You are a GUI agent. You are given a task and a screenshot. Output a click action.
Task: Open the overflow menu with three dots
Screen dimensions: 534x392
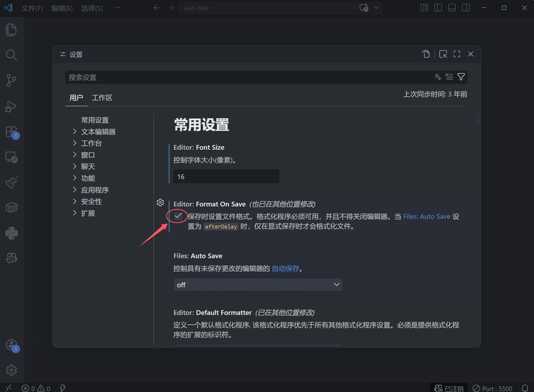click(x=117, y=7)
